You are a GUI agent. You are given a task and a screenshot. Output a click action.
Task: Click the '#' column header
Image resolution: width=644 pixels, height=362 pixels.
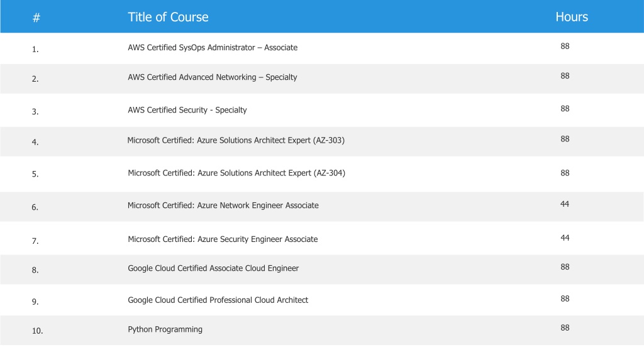(x=36, y=18)
